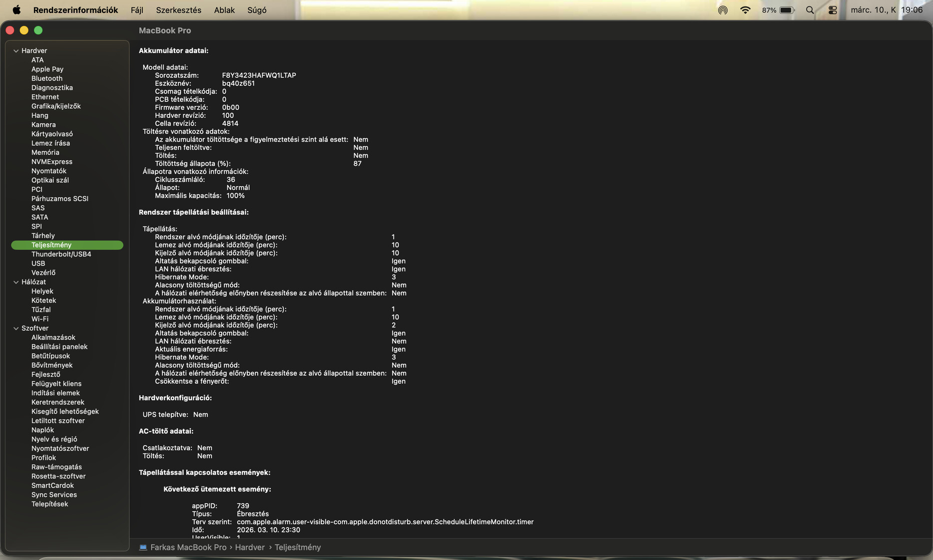The image size is (933, 560).
Task: Open the Szerkesztés menu
Action: click(x=178, y=10)
